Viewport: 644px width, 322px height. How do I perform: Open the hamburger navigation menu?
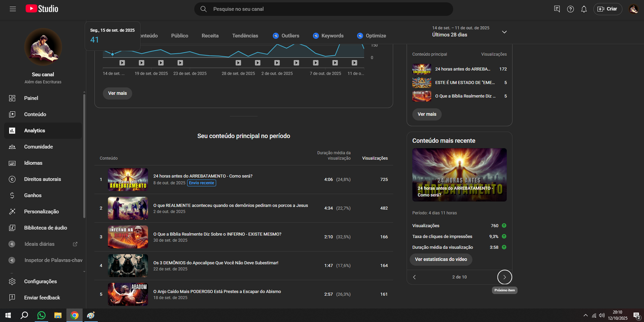point(13,9)
